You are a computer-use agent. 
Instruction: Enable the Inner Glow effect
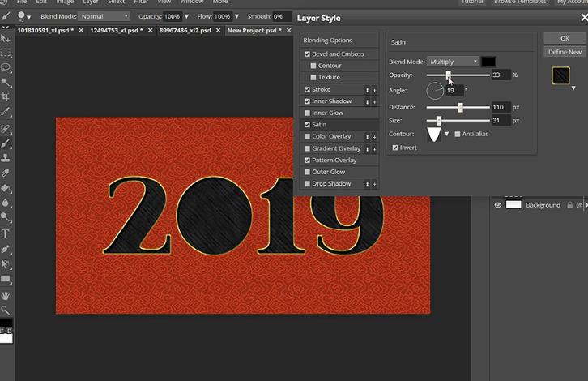tap(307, 113)
